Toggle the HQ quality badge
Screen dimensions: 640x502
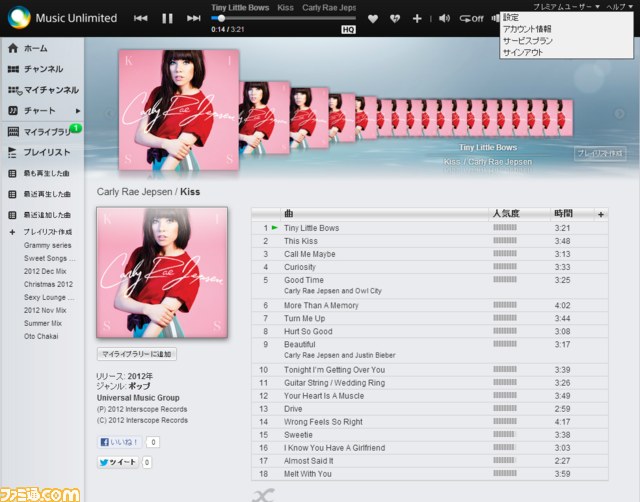pyautogui.click(x=348, y=30)
